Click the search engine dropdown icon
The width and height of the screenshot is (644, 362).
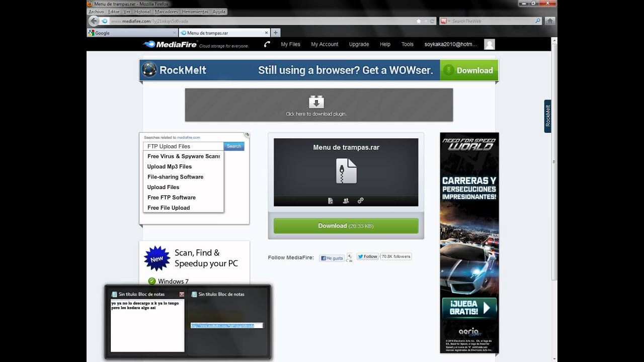tap(444, 21)
